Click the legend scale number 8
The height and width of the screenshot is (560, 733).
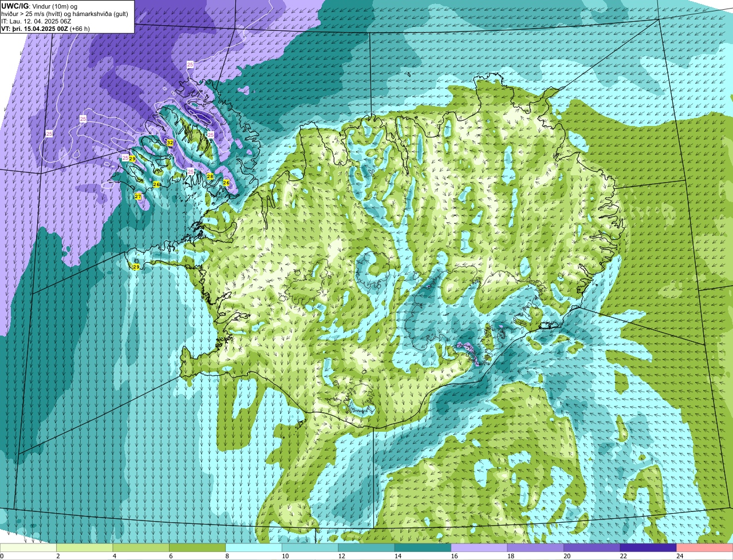[226, 556]
